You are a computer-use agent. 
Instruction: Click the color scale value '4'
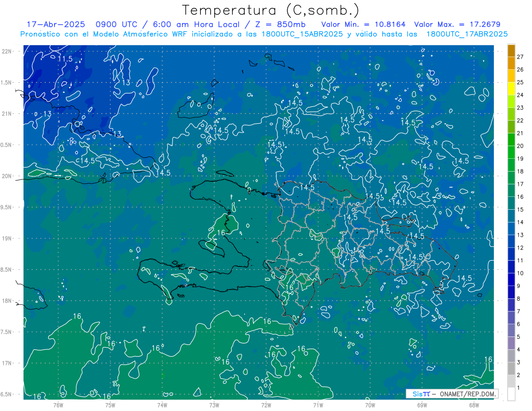coord(519,350)
